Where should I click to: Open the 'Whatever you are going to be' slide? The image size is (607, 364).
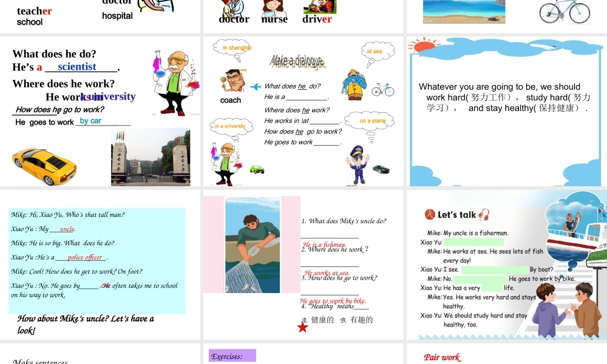point(507,112)
